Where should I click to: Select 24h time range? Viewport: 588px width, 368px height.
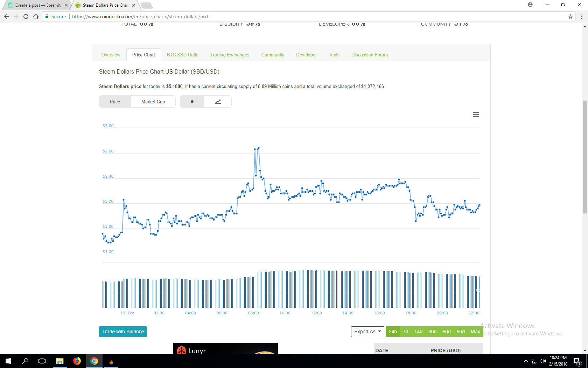[x=393, y=332]
